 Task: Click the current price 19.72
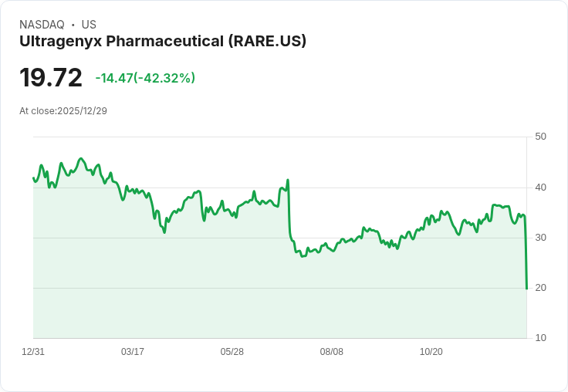pos(51,78)
